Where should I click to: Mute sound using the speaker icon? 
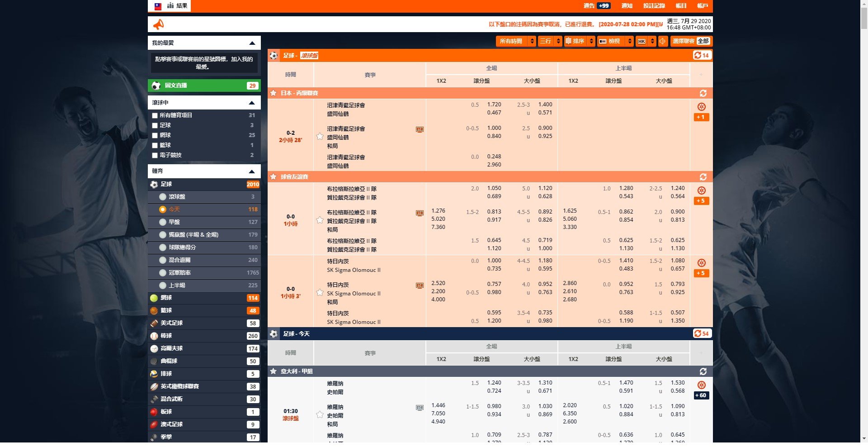coord(662,41)
